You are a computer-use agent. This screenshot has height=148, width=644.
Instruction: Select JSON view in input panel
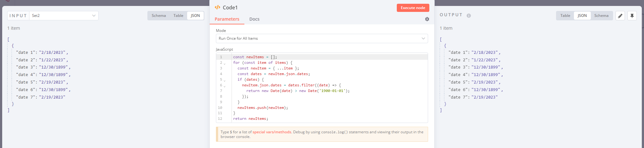tap(195, 16)
